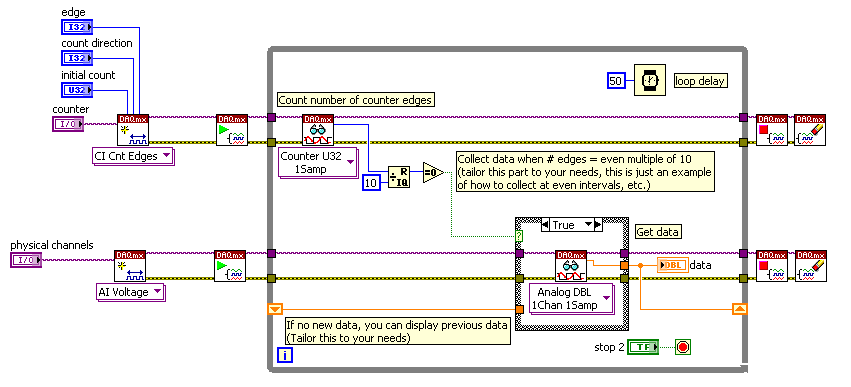This screenshot has width=851, height=387.
Task: Click the loop iteration terminal i
Action: (285, 356)
